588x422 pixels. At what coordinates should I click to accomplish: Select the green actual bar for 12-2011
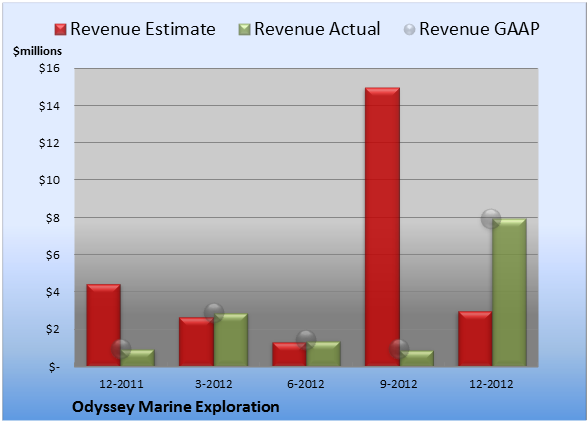point(138,358)
